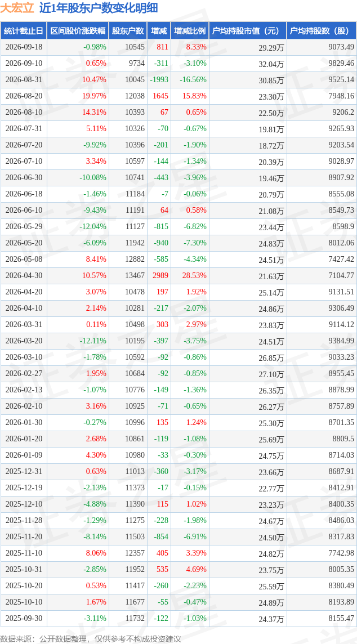
Task: Select the -16.56% ratio cell
Action: coord(190,80)
